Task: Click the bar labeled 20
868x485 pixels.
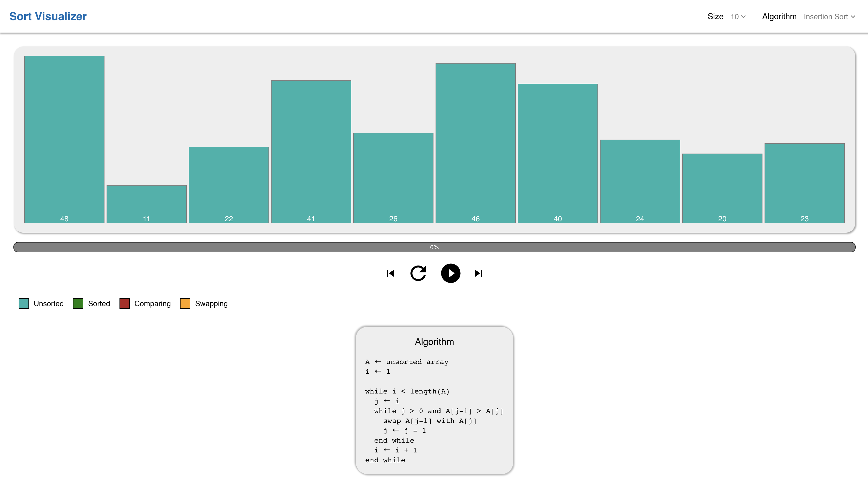Action: 722,188
